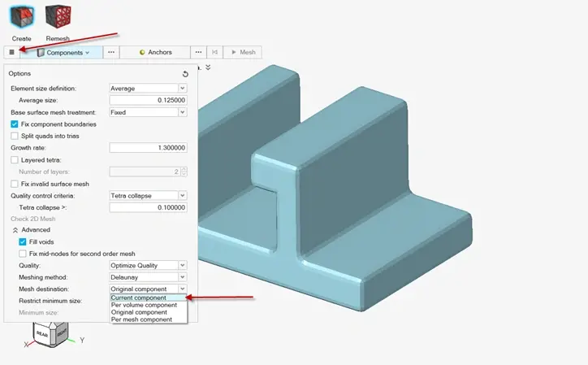Click the ellipsis button after Components

[x=111, y=52]
